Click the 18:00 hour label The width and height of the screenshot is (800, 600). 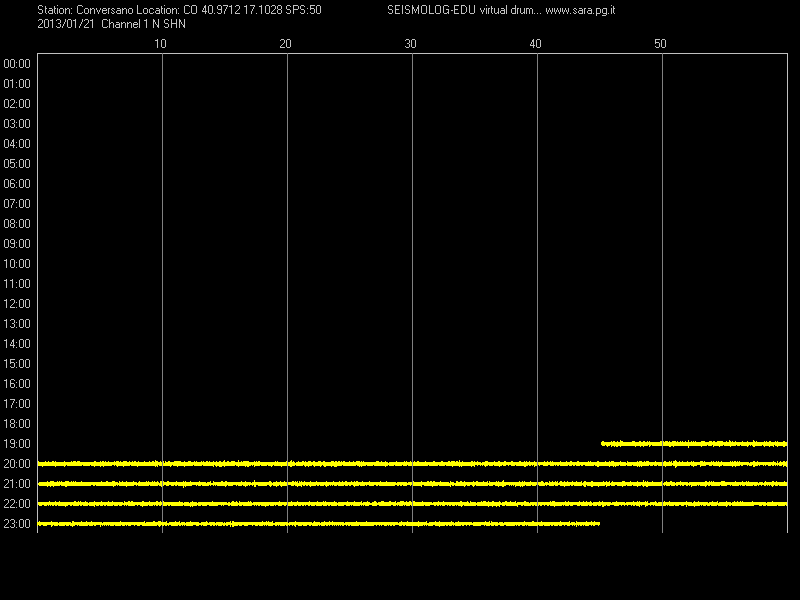click(17, 424)
